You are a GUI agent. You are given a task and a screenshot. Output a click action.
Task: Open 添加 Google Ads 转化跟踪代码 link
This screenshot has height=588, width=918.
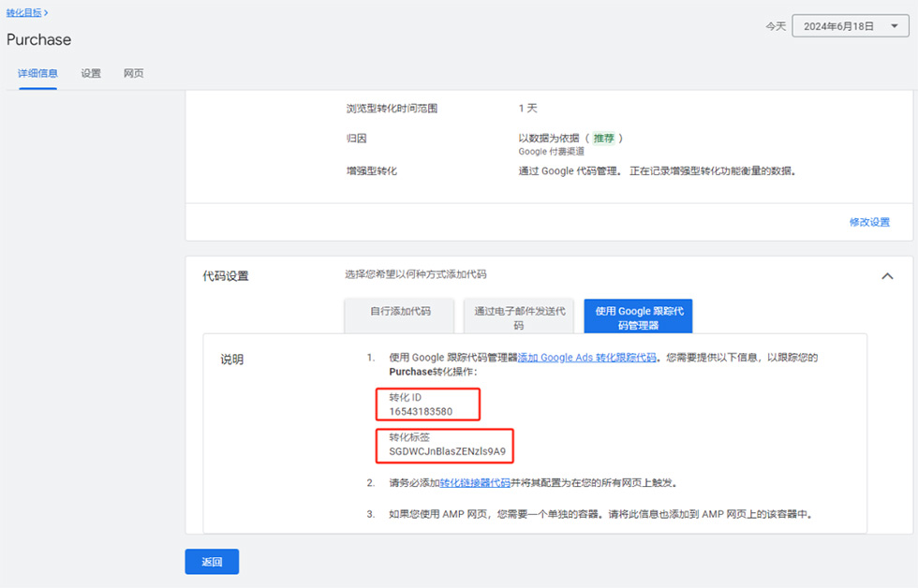(x=587, y=358)
